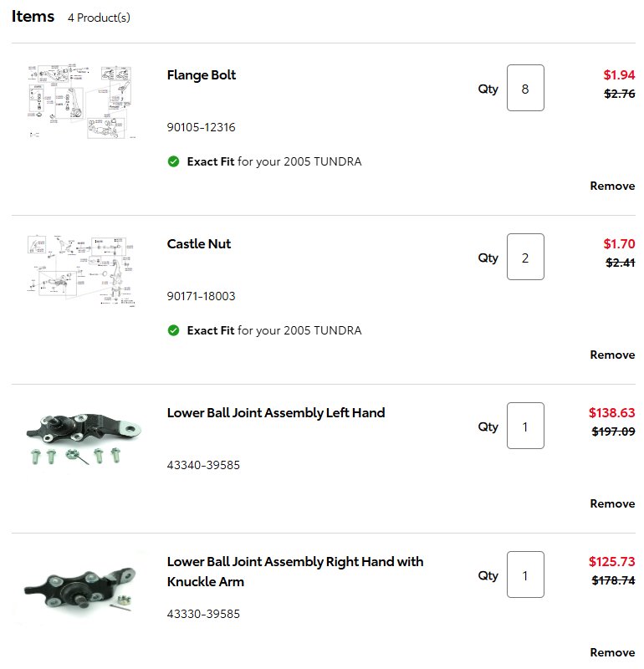Remove Right Hand ball joint with Knuckle Arm
Image resolution: width=644 pixels, height=669 pixels.
[612, 653]
